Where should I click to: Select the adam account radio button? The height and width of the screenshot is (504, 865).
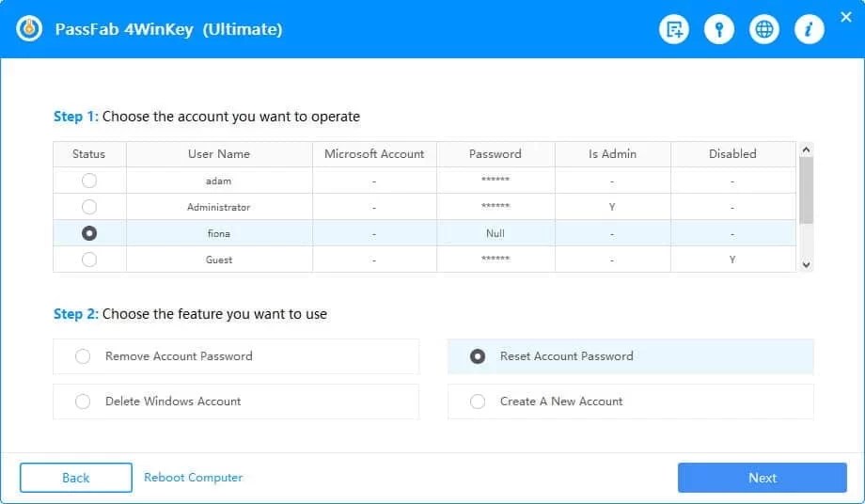88,181
